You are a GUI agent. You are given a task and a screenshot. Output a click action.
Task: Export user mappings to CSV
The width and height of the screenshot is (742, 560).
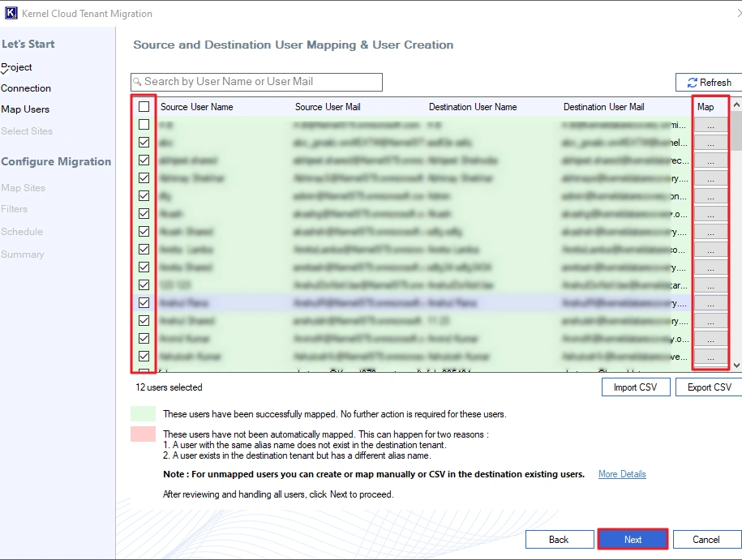pos(709,387)
